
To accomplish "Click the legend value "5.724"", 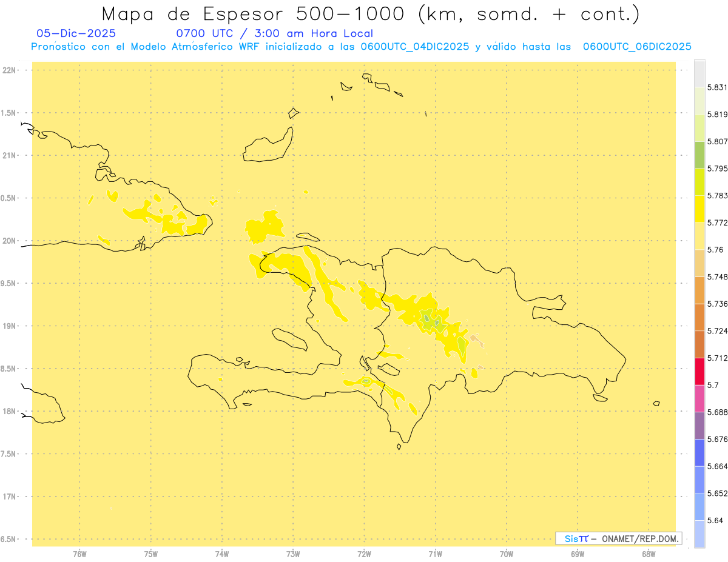I will tap(718, 331).
